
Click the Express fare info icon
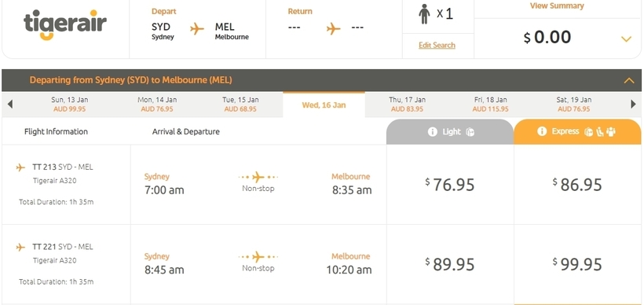click(542, 131)
